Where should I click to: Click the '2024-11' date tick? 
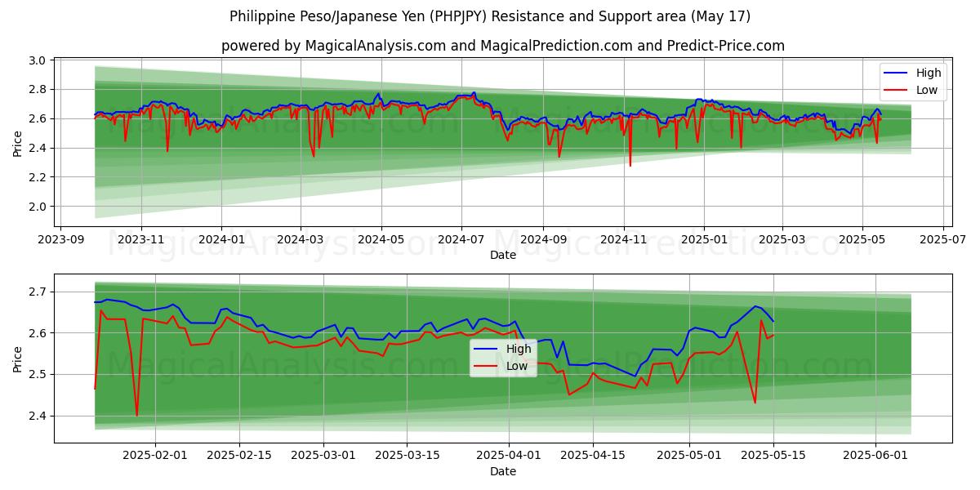624,240
